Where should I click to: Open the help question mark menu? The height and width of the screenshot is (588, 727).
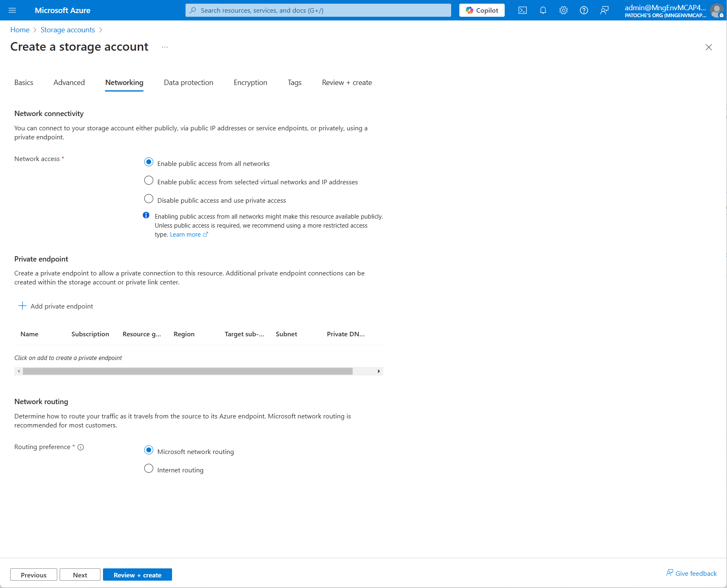pyautogui.click(x=584, y=10)
